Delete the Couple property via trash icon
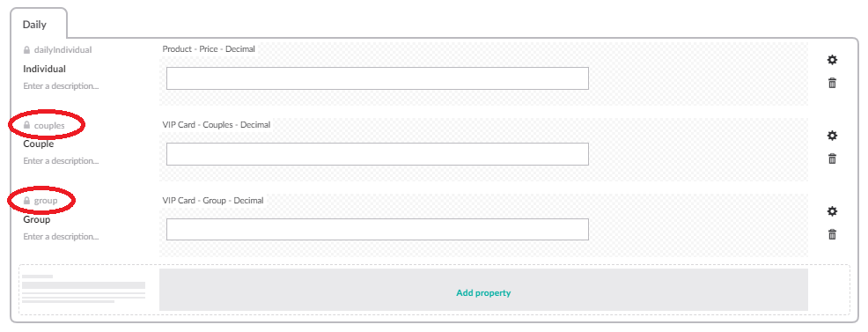Screen dimensions: 868x332 click(x=832, y=159)
